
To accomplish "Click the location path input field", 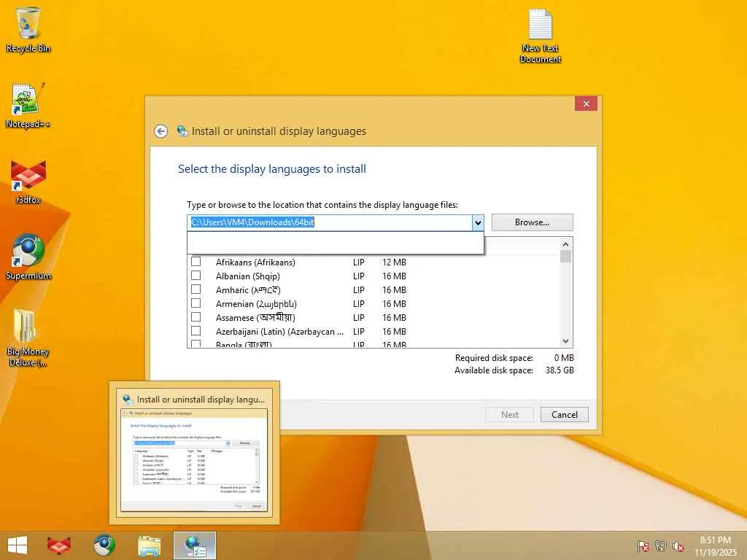I will pos(330,222).
